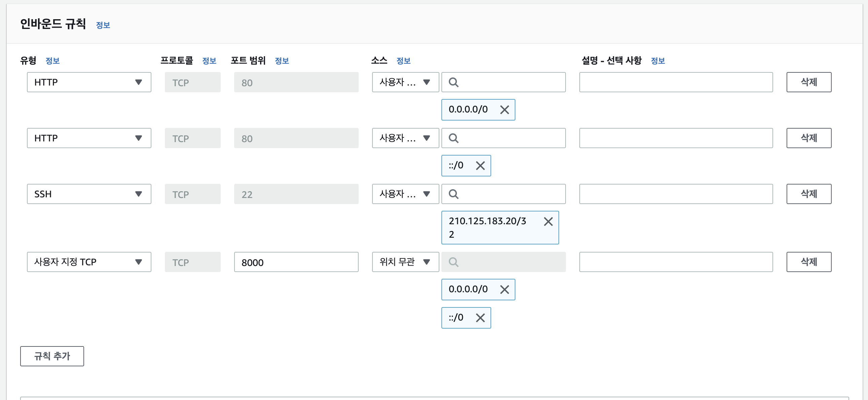Image resolution: width=868 pixels, height=400 pixels.
Task: Open 정보 link next to 인바운드 규칙
Action: coord(103,25)
